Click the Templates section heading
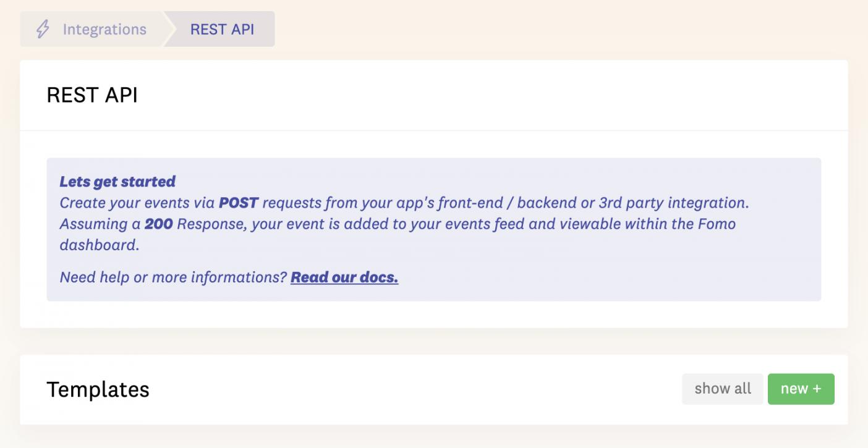This screenshot has width=868, height=448. [98, 389]
